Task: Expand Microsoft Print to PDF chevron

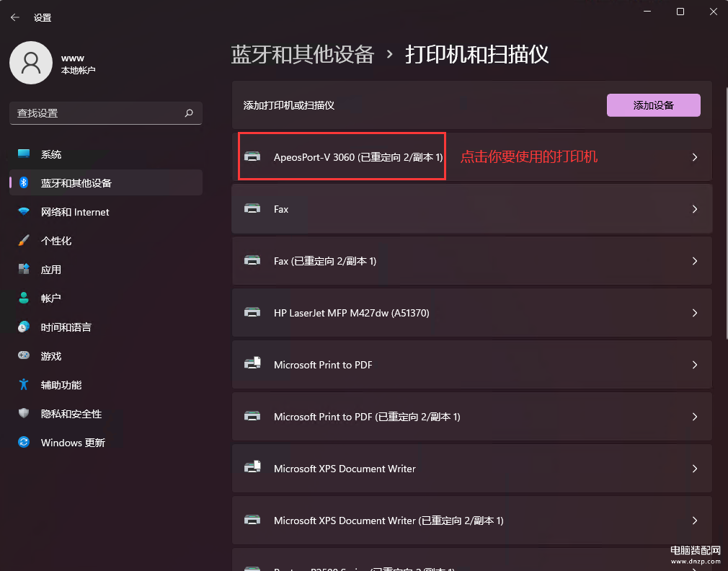Action: (695, 365)
